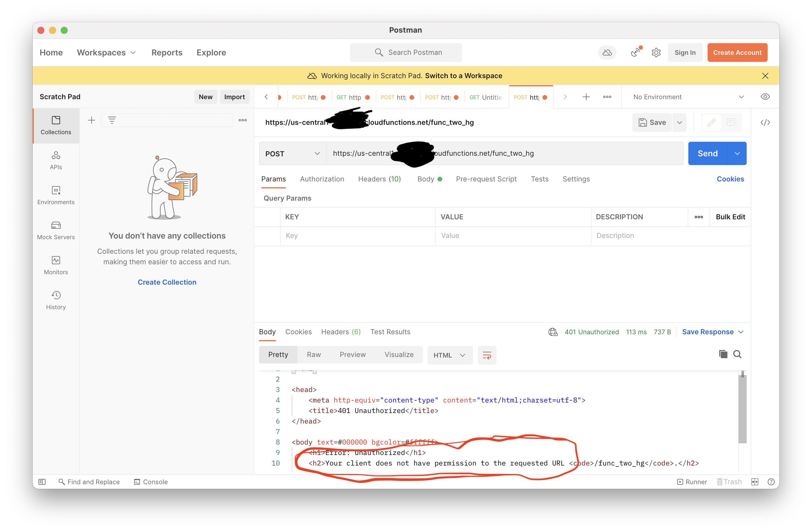The image size is (812, 532).
Task: Open the help question mark icon
Action: coord(771,482)
